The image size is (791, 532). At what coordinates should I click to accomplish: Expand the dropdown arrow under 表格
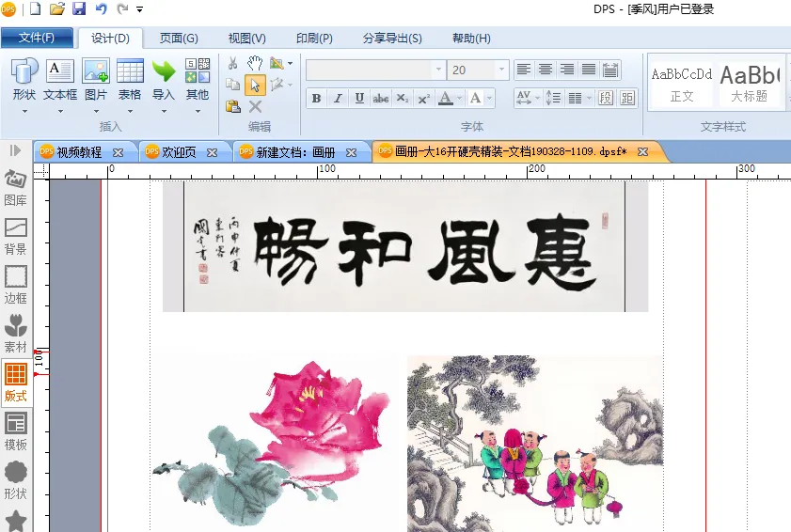pos(130,111)
